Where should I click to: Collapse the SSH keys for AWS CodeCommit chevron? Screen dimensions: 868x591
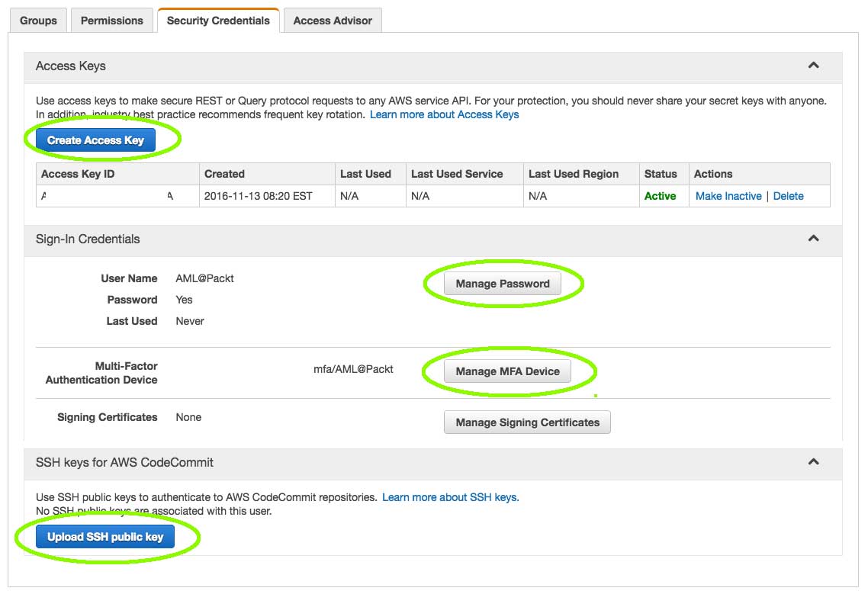coord(813,462)
